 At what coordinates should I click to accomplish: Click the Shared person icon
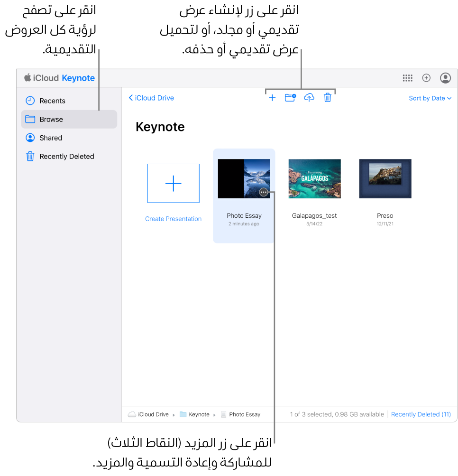(30, 138)
